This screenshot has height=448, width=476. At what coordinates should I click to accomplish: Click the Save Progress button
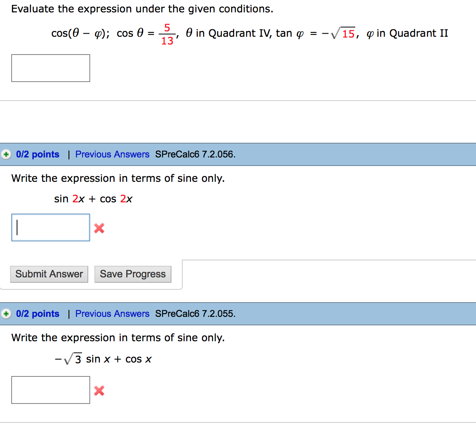coord(133,274)
